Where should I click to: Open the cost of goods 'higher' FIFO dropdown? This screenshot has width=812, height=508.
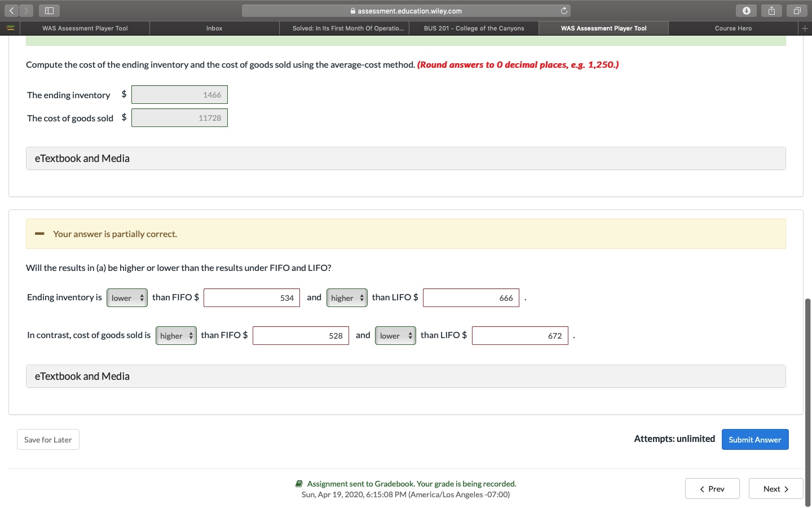[176, 336]
